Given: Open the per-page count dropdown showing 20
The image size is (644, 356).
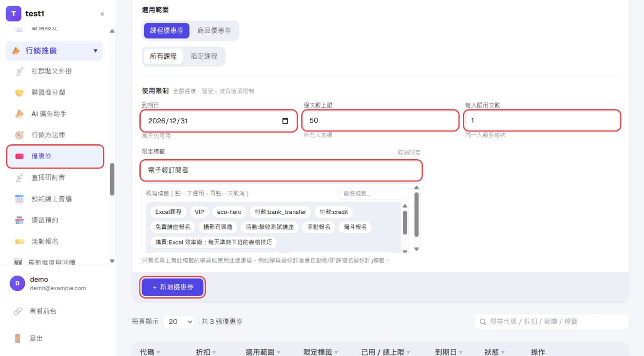Looking at the screenshot, I should [178, 321].
